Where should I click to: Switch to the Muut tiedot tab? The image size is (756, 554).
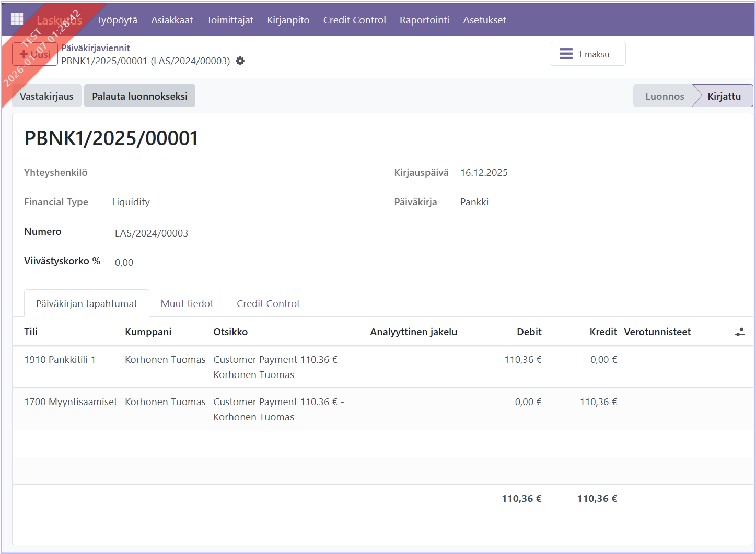pyautogui.click(x=187, y=304)
